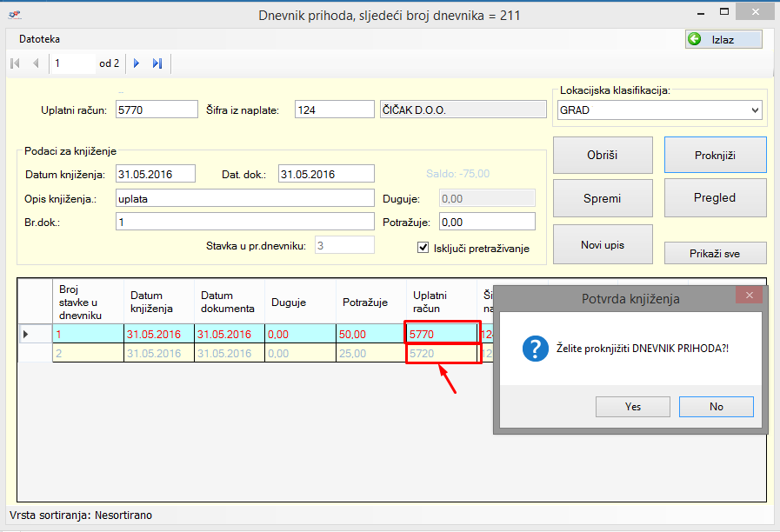
Task: Click the application icon in title bar
Action: [16, 15]
